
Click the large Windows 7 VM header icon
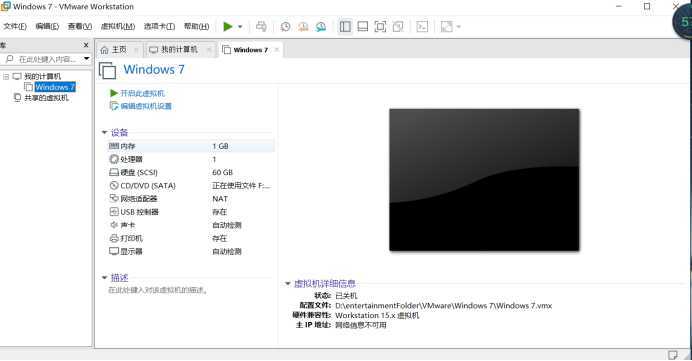[107, 71]
